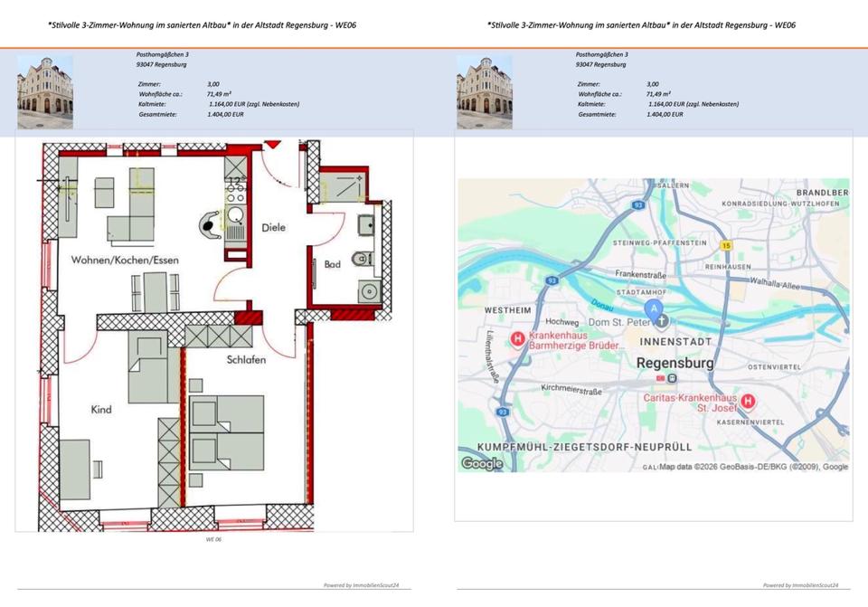
Task: Click the yellow route 15 road shield
Action: 725,245
